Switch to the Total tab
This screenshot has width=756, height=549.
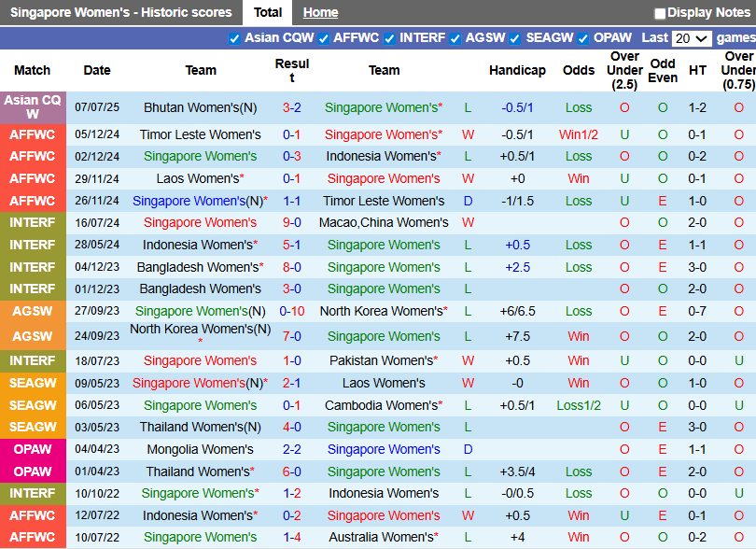pyautogui.click(x=268, y=12)
